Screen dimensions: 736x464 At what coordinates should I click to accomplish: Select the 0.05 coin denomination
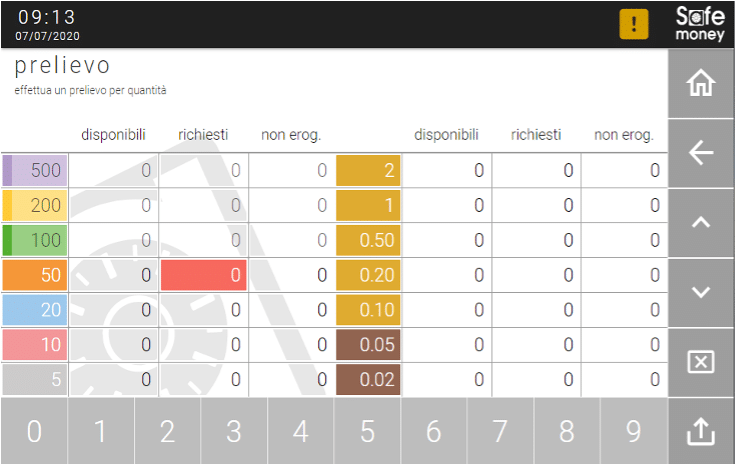pyautogui.click(x=368, y=345)
